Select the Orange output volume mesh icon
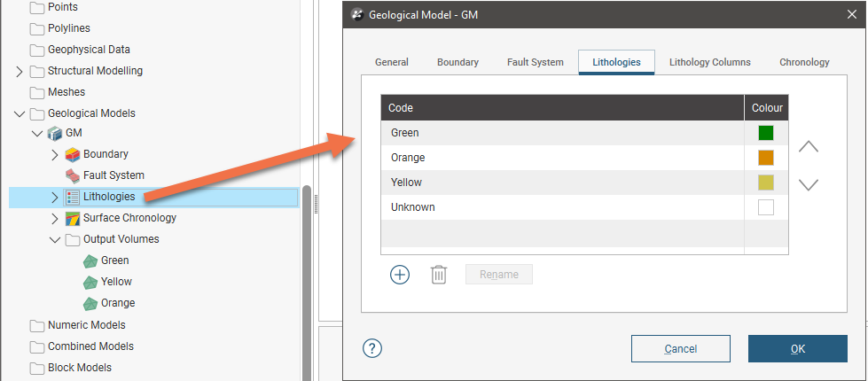Image resolution: width=868 pixels, height=381 pixels. tap(90, 303)
